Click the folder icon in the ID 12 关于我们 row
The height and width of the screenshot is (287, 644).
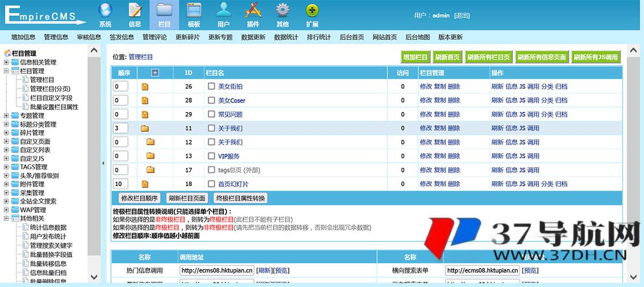[x=150, y=142]
